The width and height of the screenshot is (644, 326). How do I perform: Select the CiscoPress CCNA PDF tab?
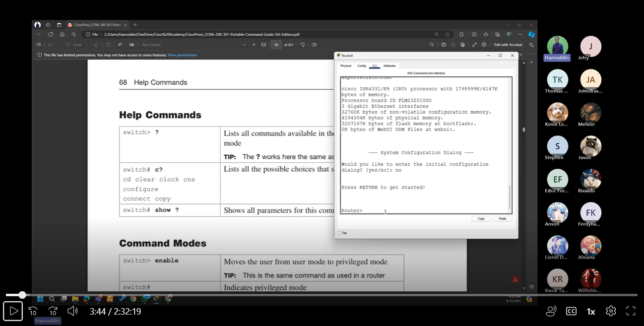[97, 25]
